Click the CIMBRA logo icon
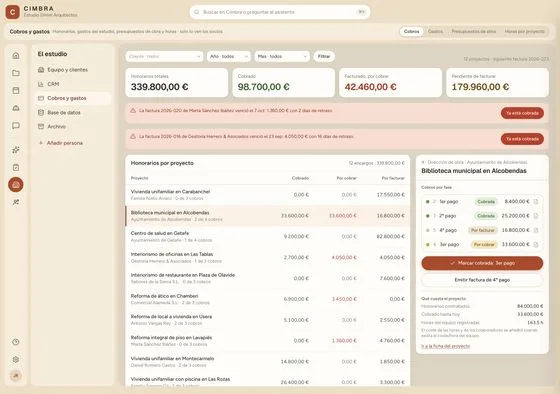The width and height of the screenshot is (560, 394). tap(12, 12)
